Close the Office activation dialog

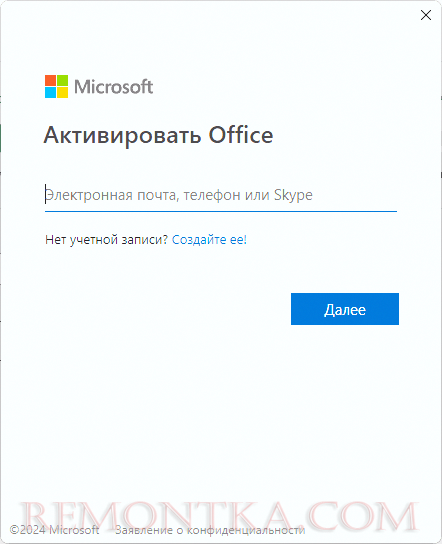pos(426,15)
